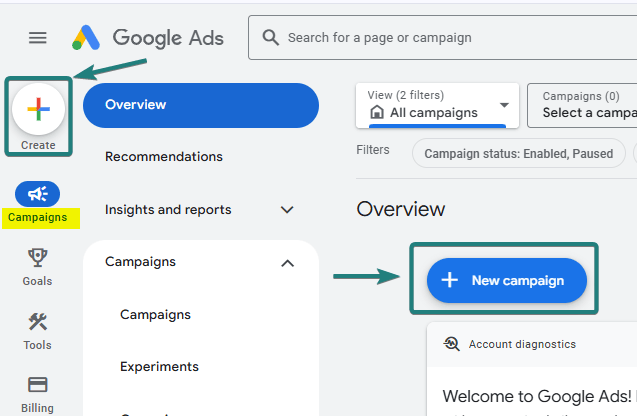Open Campaigns sub-item under Campaigns
Screen dimensions: 637x416
(x=155, y=315)
